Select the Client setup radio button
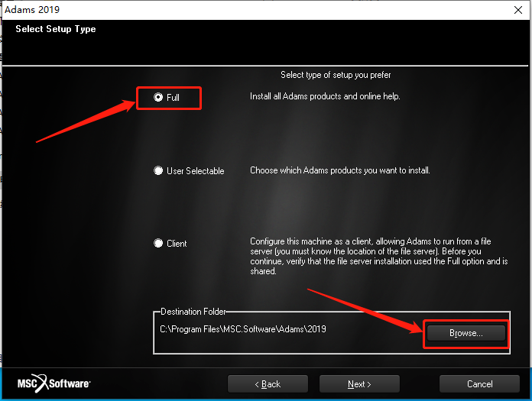This screenshot has height=401, width=532. [158, 243]
